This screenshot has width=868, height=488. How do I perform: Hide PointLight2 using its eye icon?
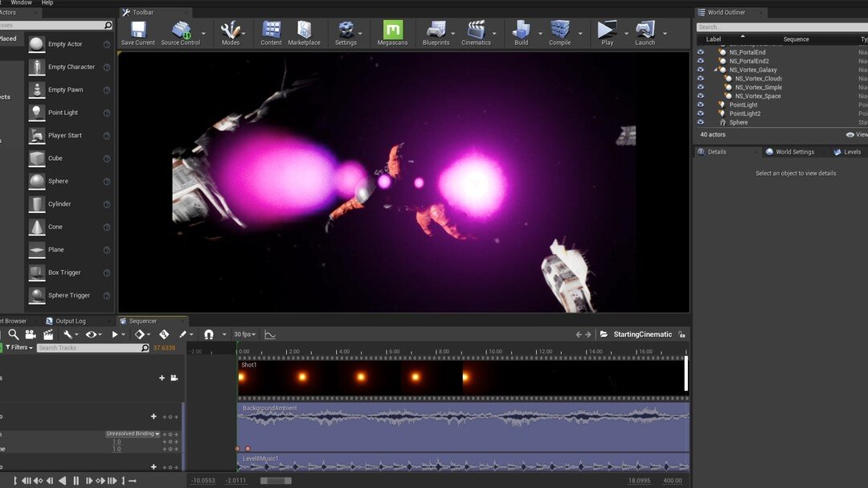pyautogui.click(x=701, y=113)
